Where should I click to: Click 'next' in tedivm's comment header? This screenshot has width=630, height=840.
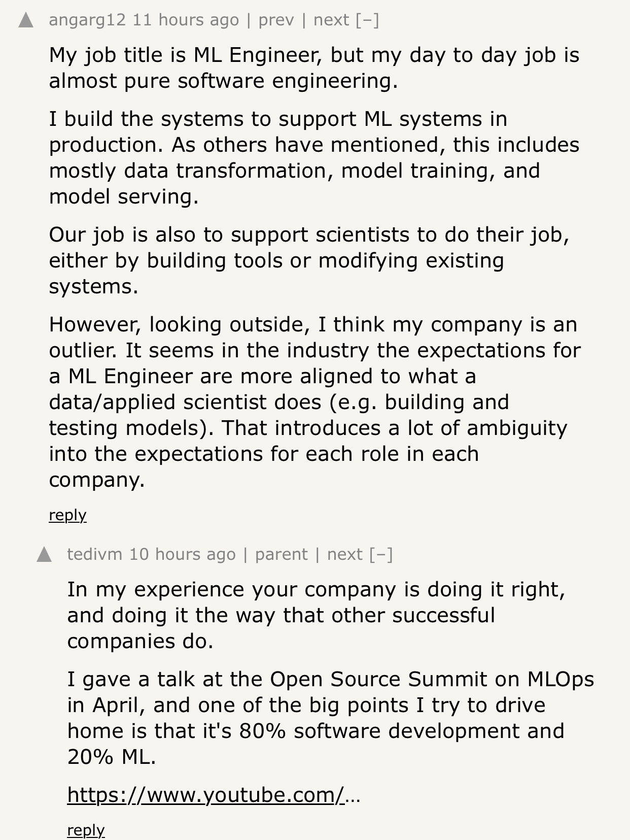pos(345,554)
